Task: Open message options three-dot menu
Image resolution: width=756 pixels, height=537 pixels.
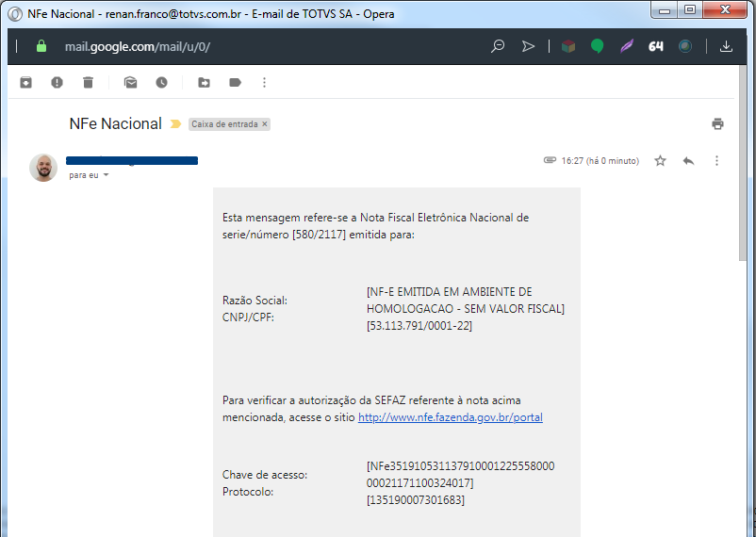Action: (x=716, y=160)
